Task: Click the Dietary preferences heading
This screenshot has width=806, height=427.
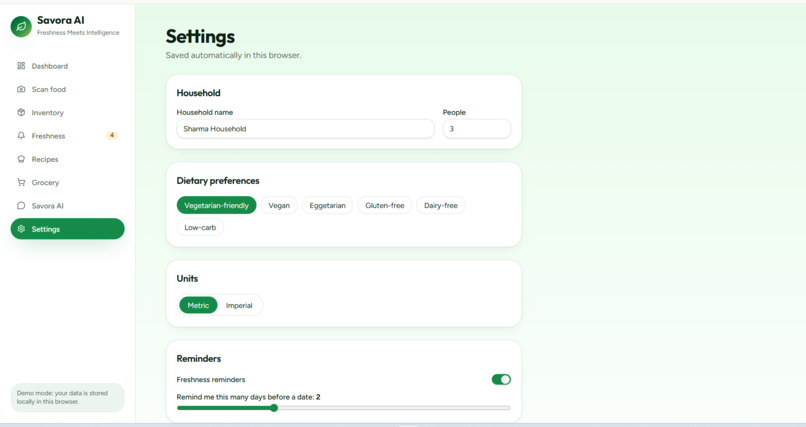Action: 218,180
